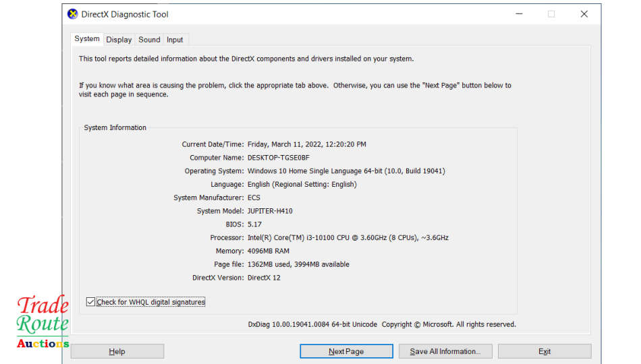Select the System tab
641x364 pixels.
coord(87,39)
